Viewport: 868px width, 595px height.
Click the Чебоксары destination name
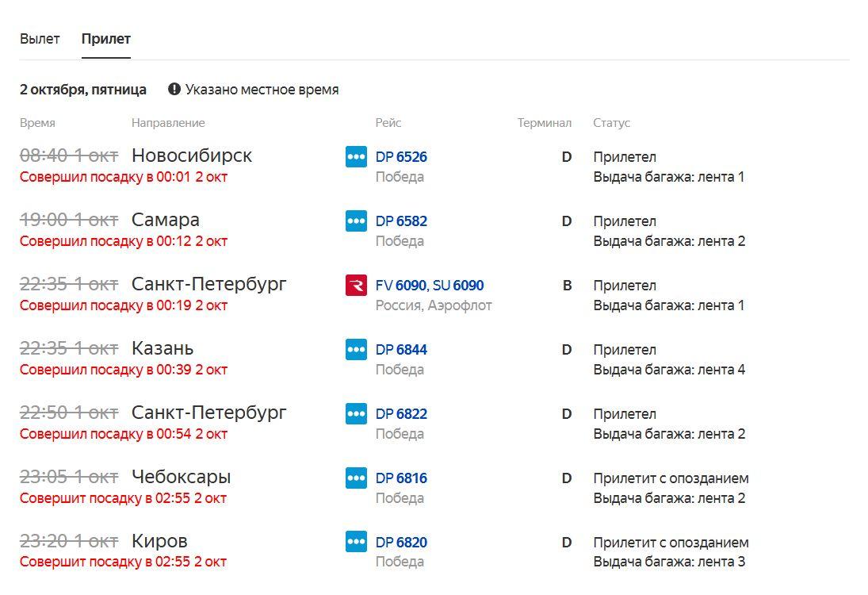tap(181, 477)
